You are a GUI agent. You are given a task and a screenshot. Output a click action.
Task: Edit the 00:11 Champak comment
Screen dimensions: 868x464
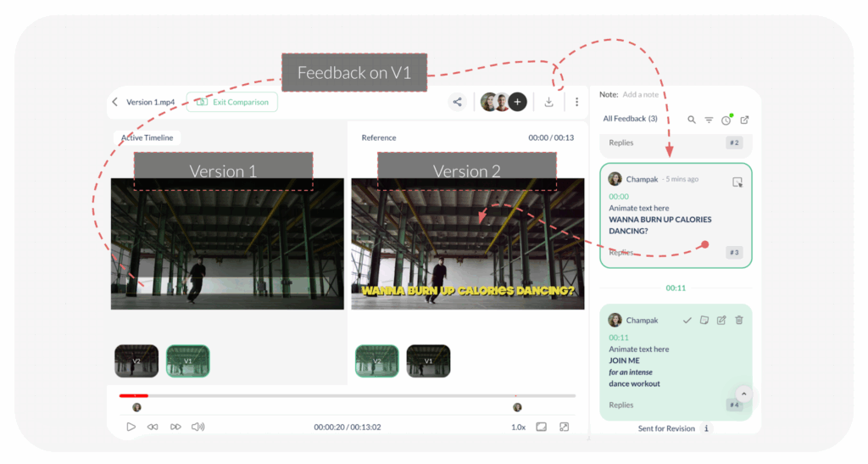coord(721,320)
